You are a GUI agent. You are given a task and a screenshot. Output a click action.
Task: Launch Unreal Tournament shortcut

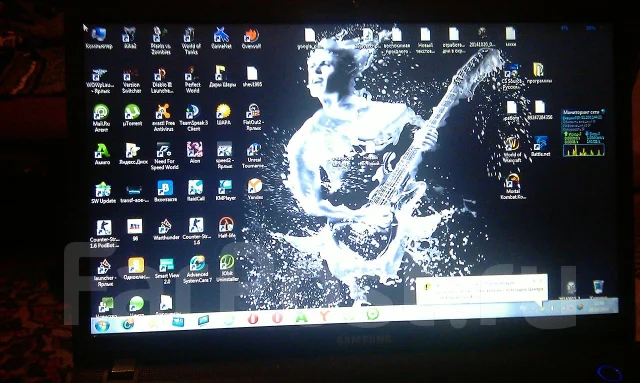pos(254,156)
